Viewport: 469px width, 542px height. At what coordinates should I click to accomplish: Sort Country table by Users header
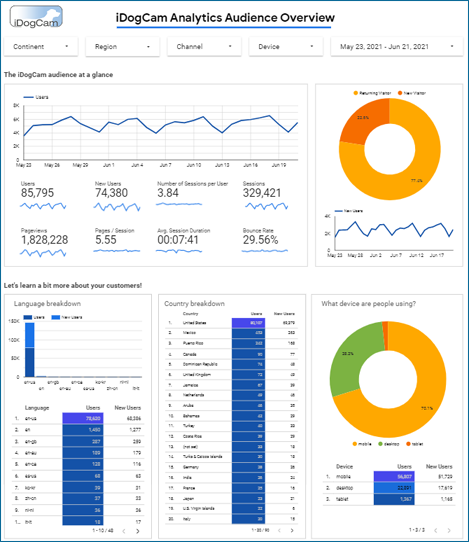(256, 314)
